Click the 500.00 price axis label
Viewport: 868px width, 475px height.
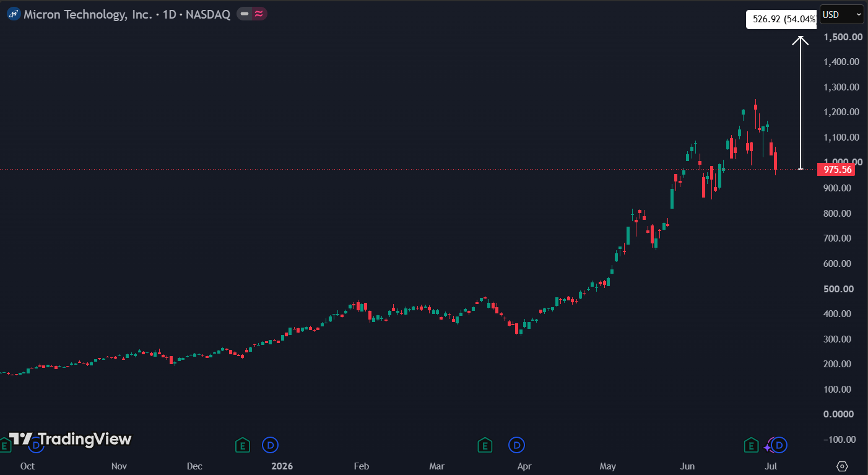coord(838,289)
